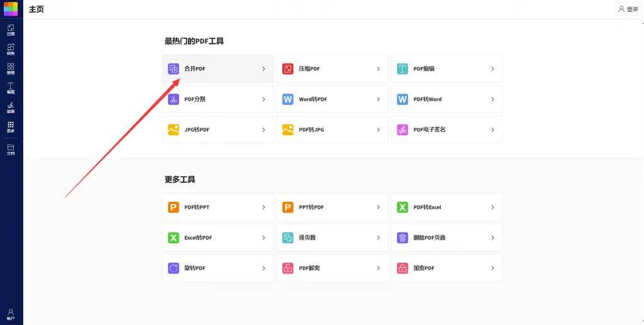This screenshot has height=325, width=644.
Task: Click the 登录 login button
Action: [628, 9]
